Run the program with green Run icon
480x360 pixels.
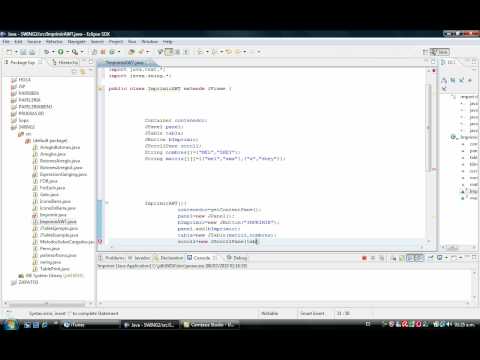pos(61,52)
